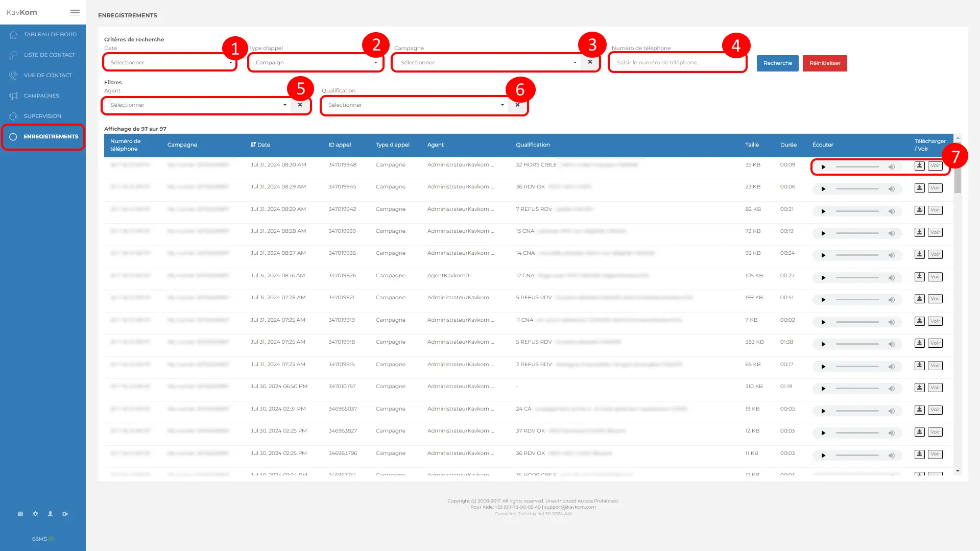This screenshot has height=551, width=980.
Task: Download the recording for call 347019945
Action: pyautogui.click(x=919, y=188)
